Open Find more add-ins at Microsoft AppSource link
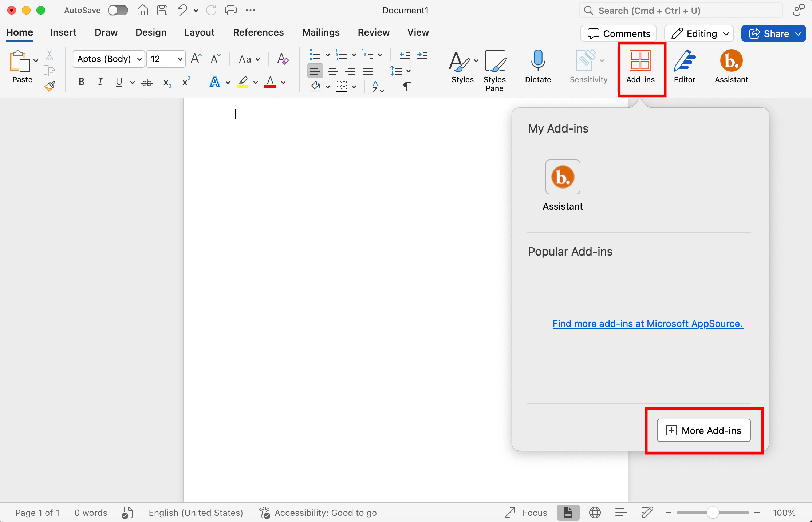Viewport: 812px width, 522px height. pos(647,323)
